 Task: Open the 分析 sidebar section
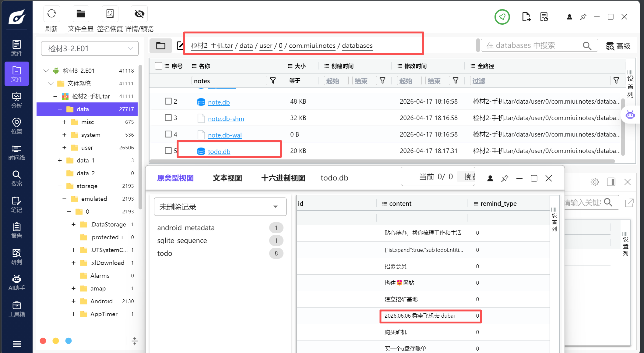pyautogui.click(x=16, y=100)
